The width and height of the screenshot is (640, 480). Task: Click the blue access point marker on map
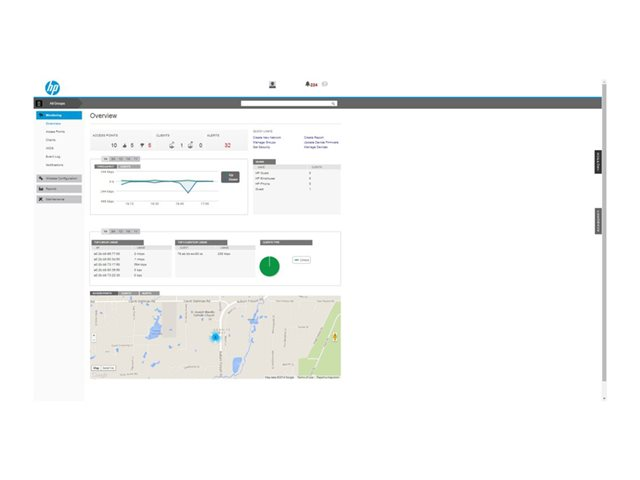[214, 338]
